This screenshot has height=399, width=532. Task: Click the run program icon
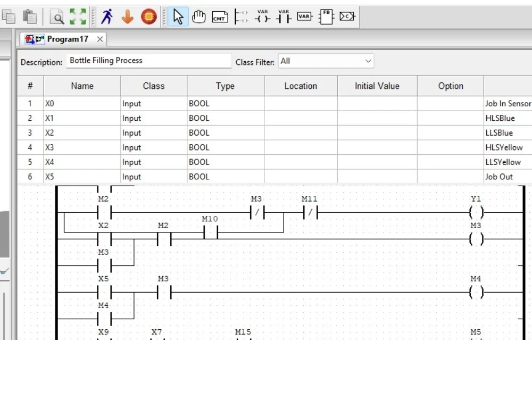pos(106,16)
